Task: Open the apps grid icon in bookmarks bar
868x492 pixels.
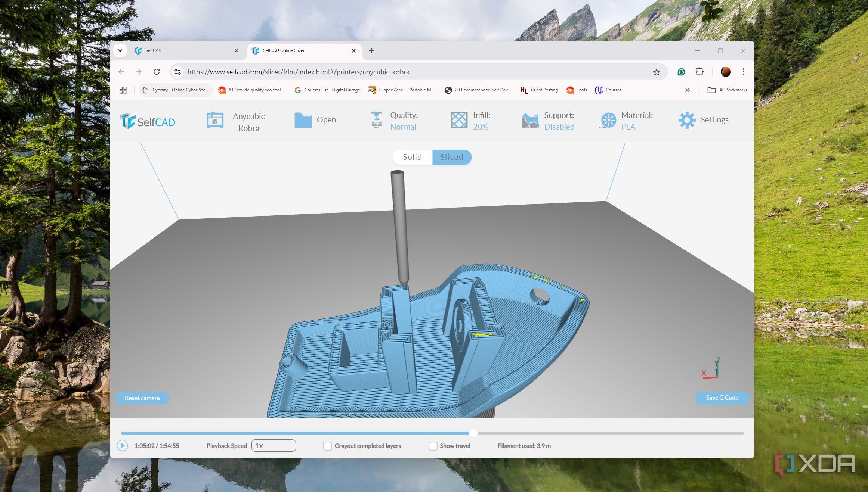Action: tap(123, 90)
